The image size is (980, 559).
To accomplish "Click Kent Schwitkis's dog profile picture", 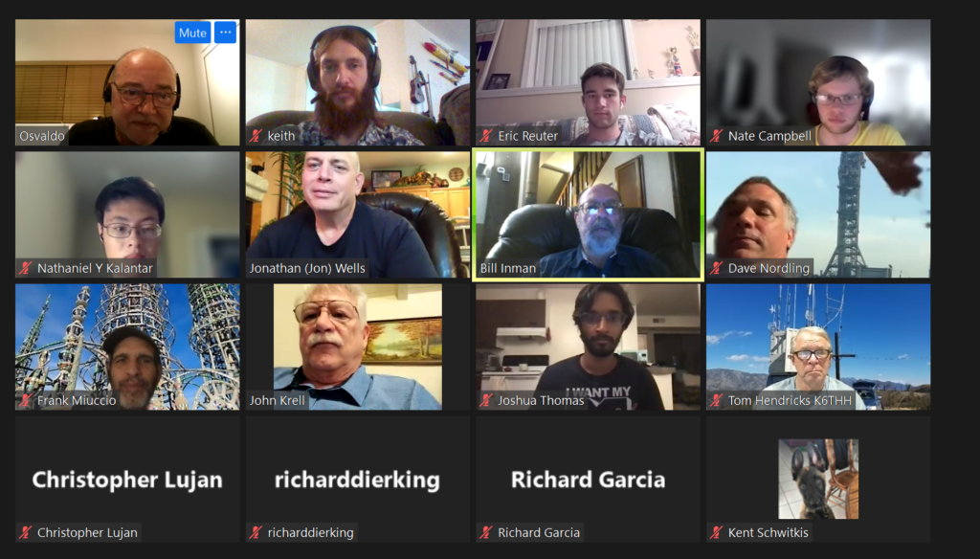I will pyautogui.click(x=818, y=479).
